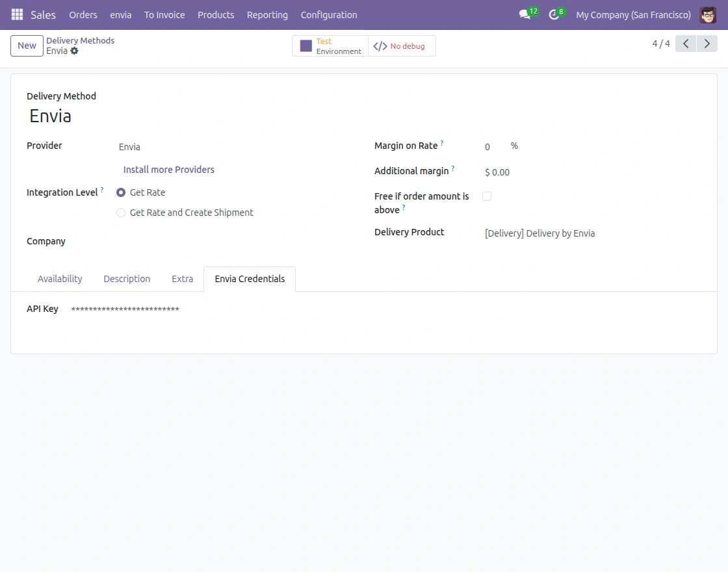Viewport: 728px width, 572px height.
Task: Open the activities clock icon
Action: [x=554, y=14]
